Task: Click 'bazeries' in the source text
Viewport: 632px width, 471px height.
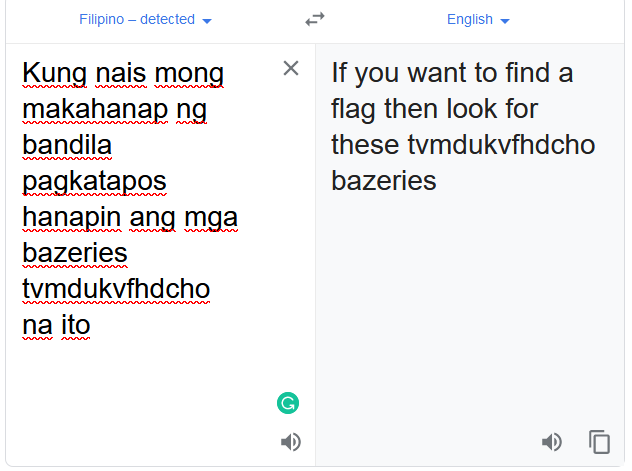Action: pyautogui.click(x=75, y=253)
